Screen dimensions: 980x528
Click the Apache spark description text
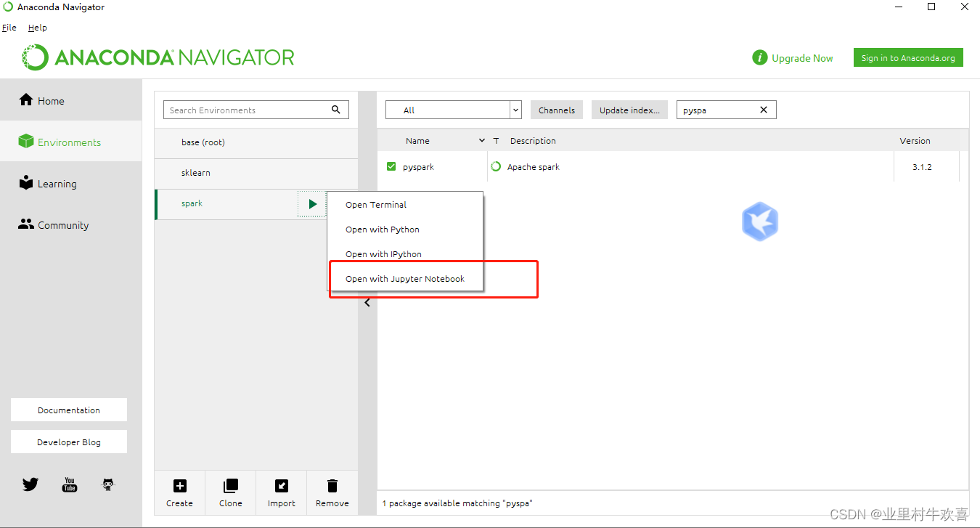[x=534, y=167]
